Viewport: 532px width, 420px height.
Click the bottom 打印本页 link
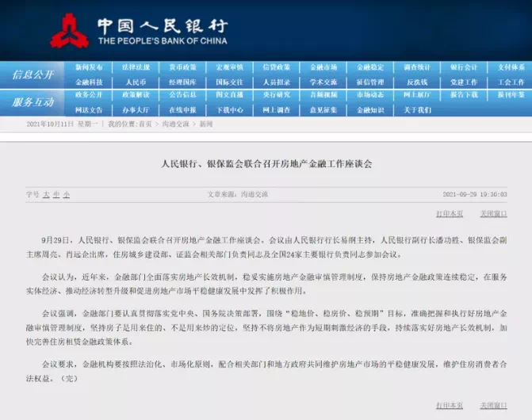click(450, 404)
